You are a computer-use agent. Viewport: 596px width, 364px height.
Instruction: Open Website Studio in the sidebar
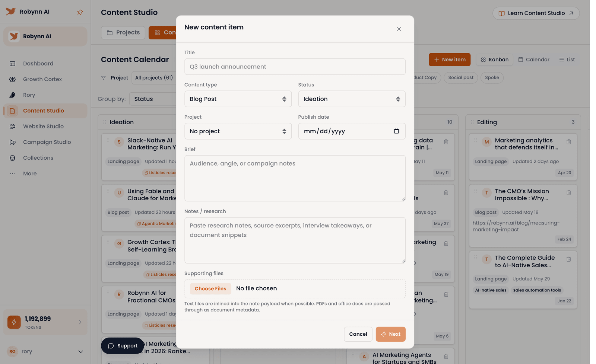tap(45, 127)
